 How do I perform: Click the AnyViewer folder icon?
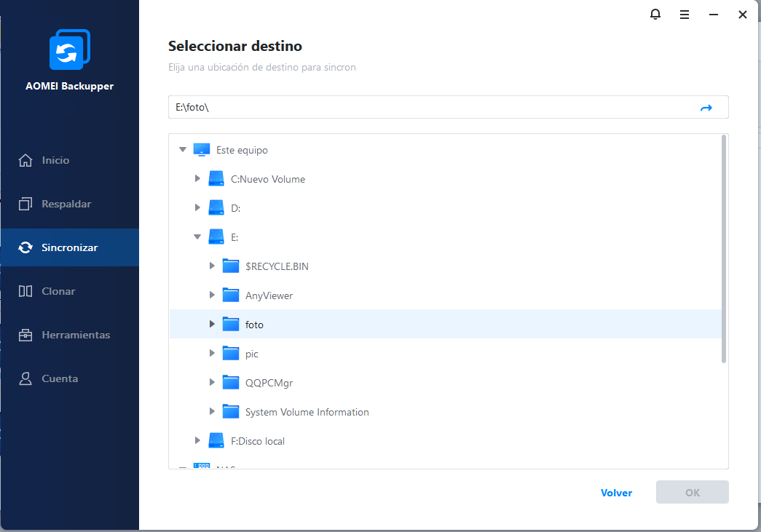tap(231, 295)
